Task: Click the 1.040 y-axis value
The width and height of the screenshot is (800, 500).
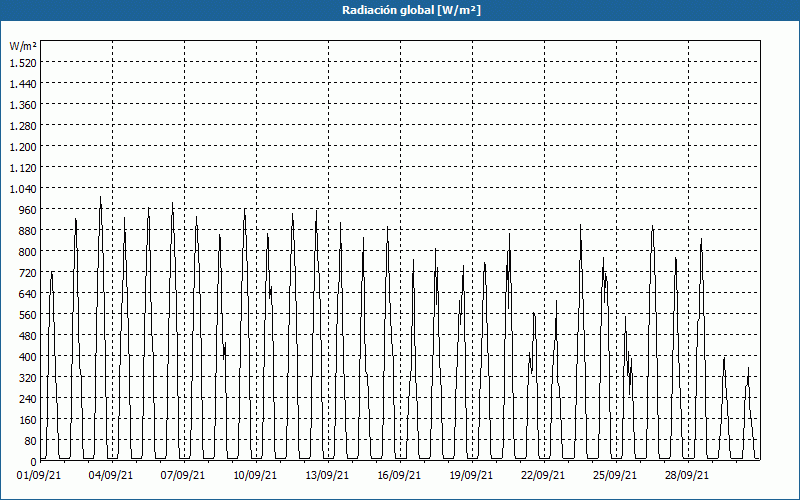Action: coord(23,189)
